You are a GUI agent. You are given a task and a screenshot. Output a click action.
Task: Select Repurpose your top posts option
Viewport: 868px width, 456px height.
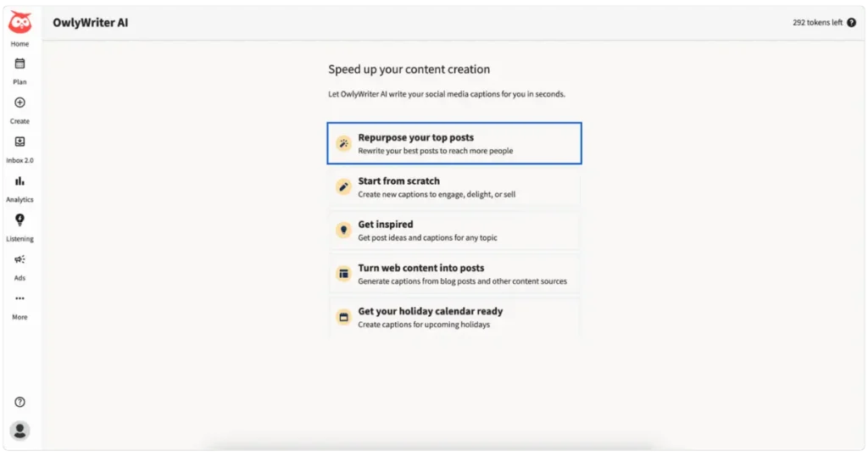click(x=454, y=143)
